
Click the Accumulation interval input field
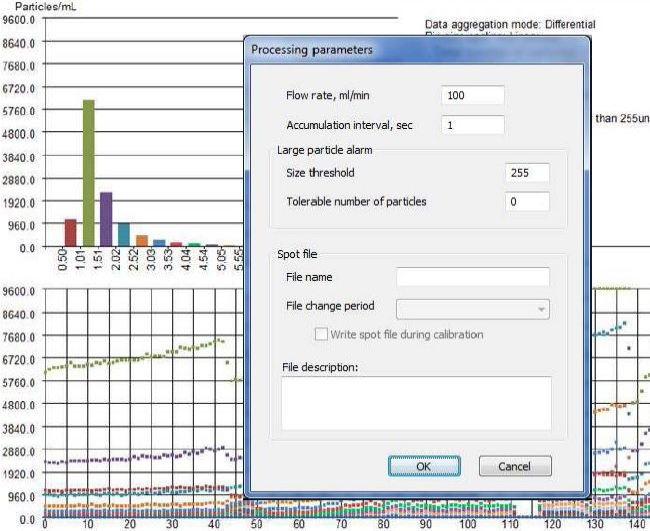point(473,125)
